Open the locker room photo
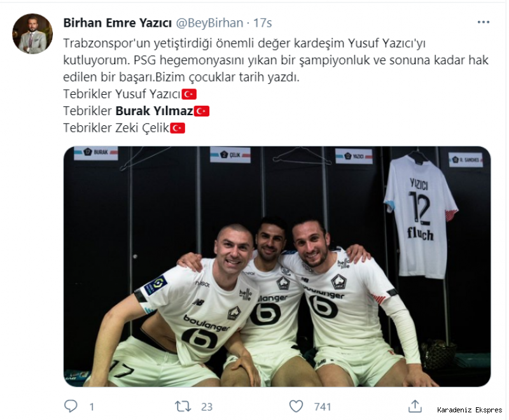The height and width of the screenshot is (420, 509). click(277, 266)
